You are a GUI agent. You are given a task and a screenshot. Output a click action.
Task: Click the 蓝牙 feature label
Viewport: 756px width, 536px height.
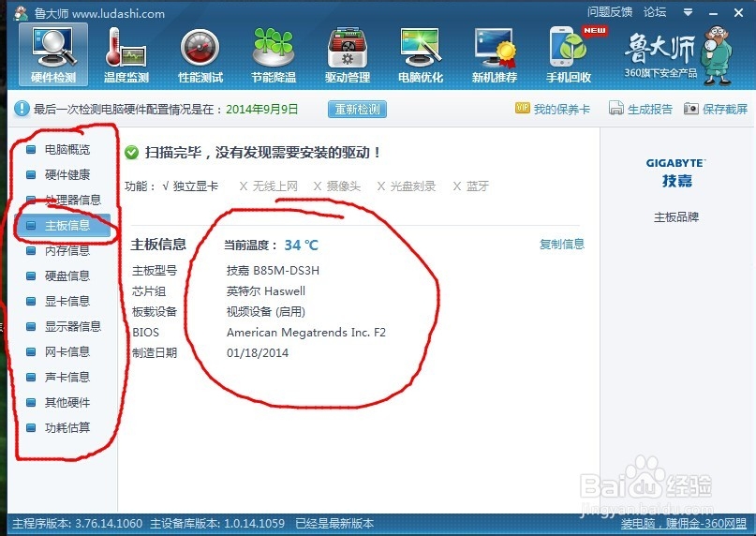click(x=478, y=186)
